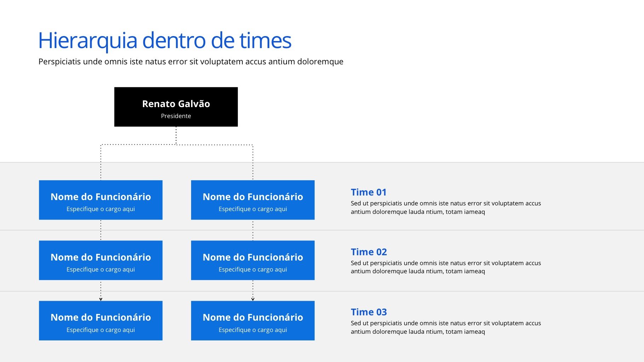Pick the right employee box in Time 03 row
The image size is (644, 362).
point(253,321)
